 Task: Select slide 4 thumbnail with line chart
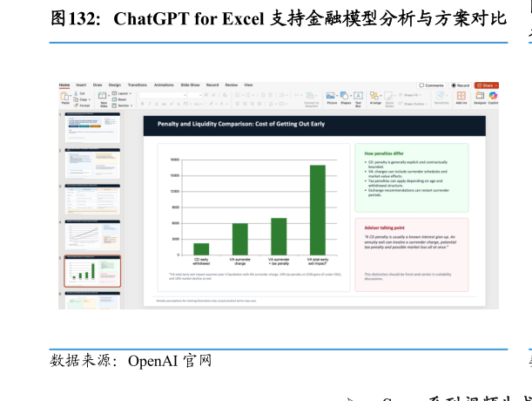[92, 234]
